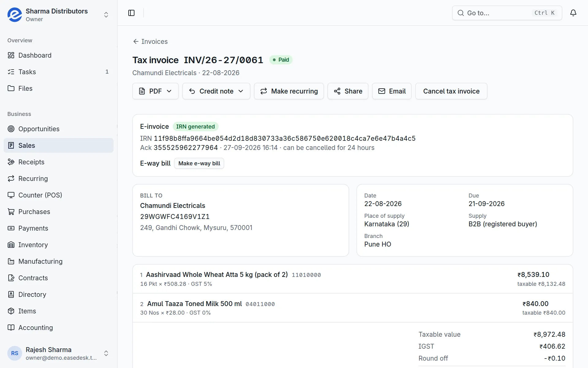Open Dashboard in the sidebar
The height and width of the screenshot is (368, 588).
[x=58, y=55]
